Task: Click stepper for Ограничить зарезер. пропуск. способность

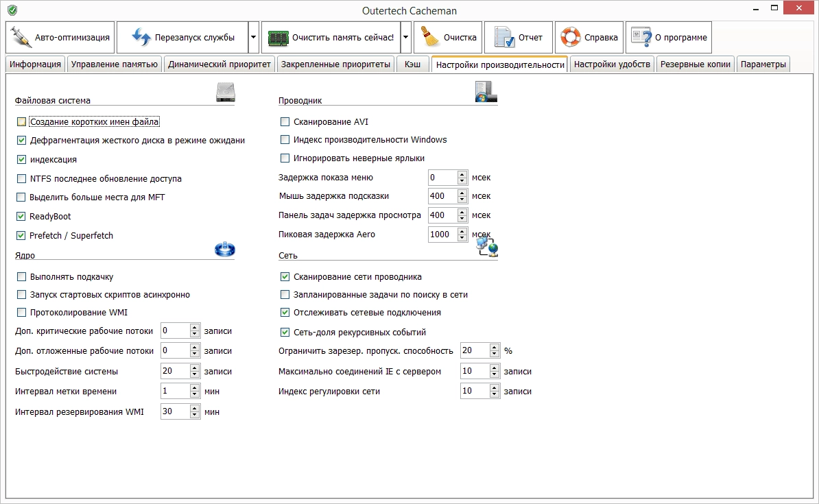Action: tap(495, 350)
